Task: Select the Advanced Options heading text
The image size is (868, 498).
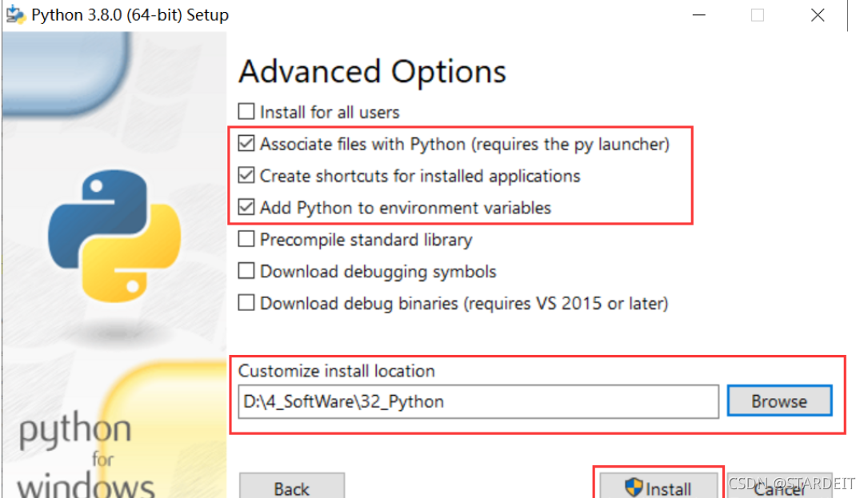Action: (x=373, y=72)
